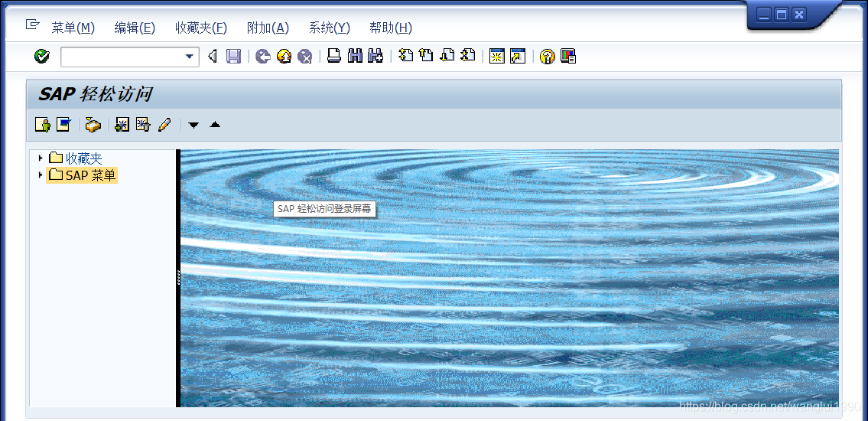Click the Delete Favorites icon
This screenshot has width=868, height=421.
pos(143,125)
